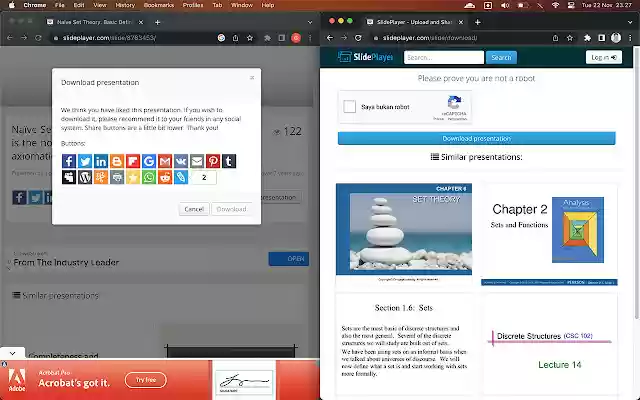Share via Google icon in dialog
This screenshot has height=400, width=640.
[149, 161]
